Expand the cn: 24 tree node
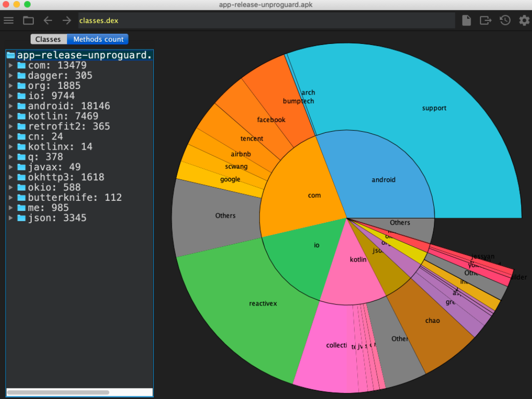This screenshot has height=399, width=532. [11, 136]
